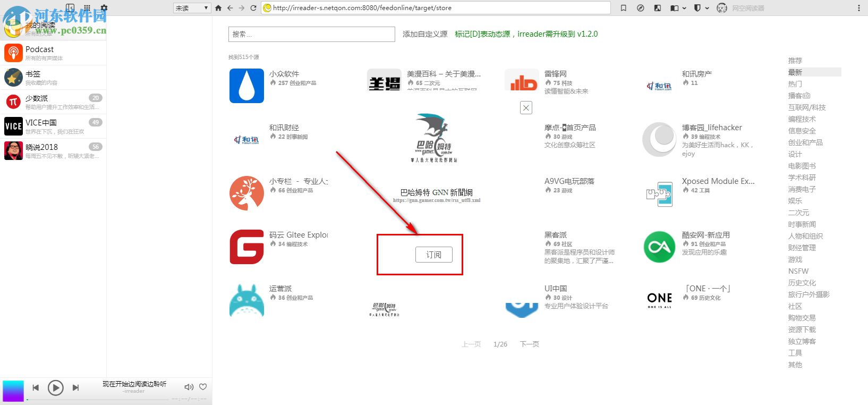Screen dimensions: 868x405
Task: Expand the arrow next to the book icon
Action: (x=684, y=8)
